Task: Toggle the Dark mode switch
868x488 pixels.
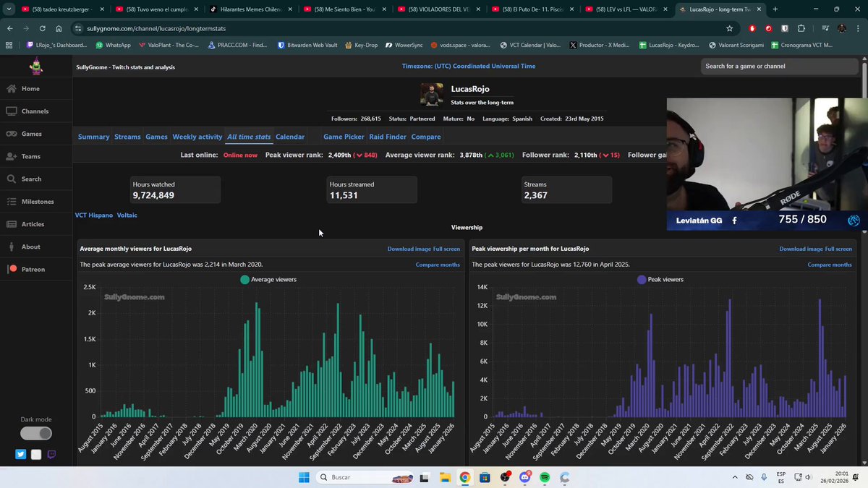Action: tap(35, 434)
